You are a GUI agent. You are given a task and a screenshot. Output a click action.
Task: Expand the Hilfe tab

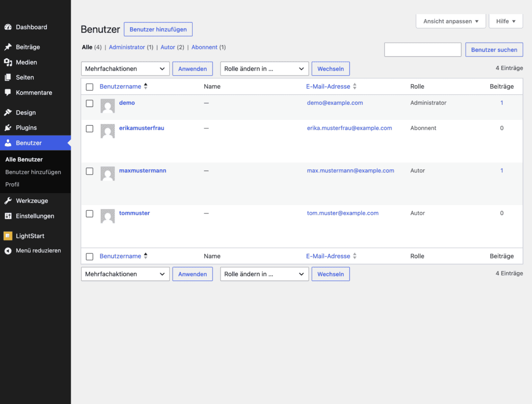(x=506, y=21)
